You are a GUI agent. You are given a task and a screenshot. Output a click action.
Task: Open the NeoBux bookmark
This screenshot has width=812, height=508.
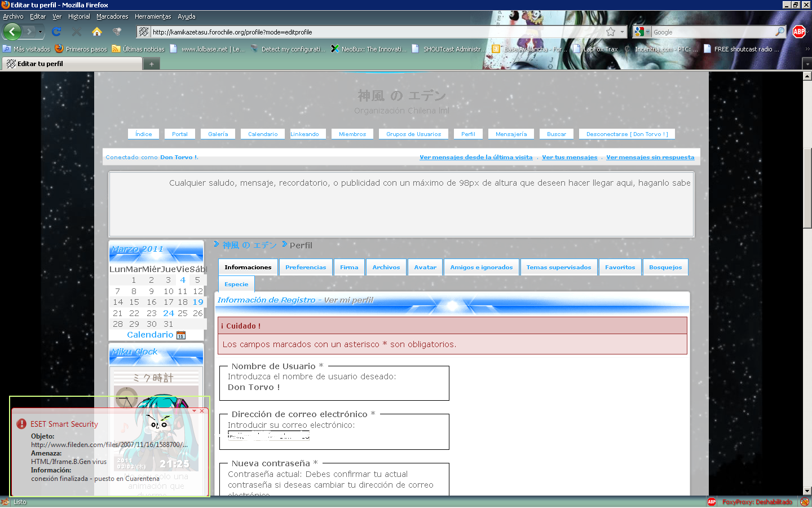point(369,49)
